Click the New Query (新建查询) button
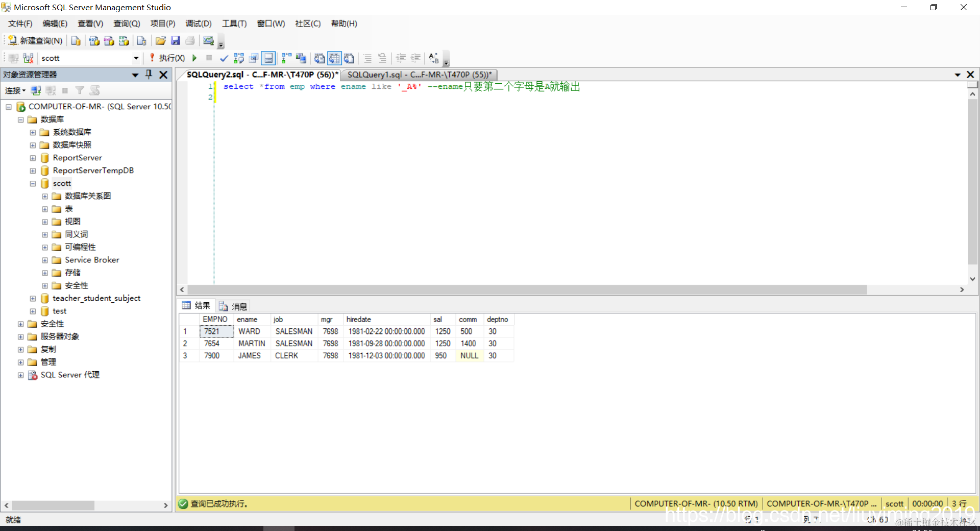The image size is (980, 531). pyautogui.click(x=36, y=41)
